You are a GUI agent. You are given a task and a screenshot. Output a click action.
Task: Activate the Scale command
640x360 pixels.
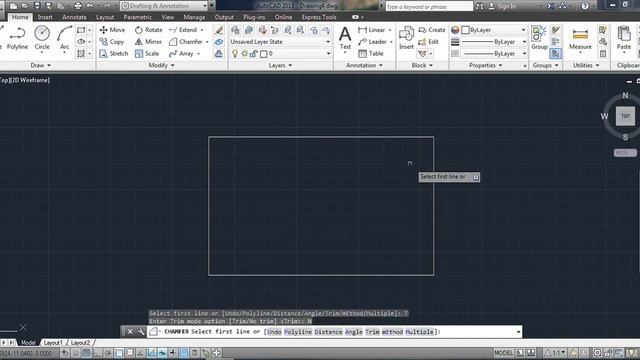click(147, 53)
